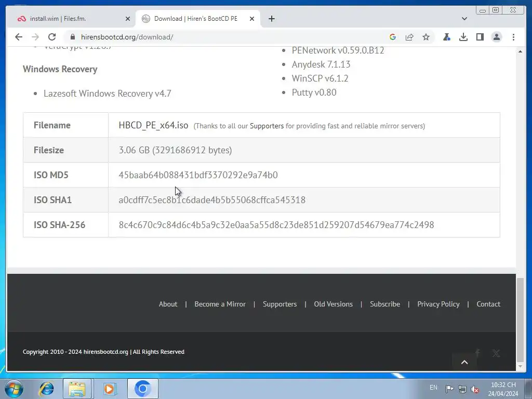Viewport: 532px width, 399px height.
Task: Open the Subscribe footer link
Action: [385, 304]
